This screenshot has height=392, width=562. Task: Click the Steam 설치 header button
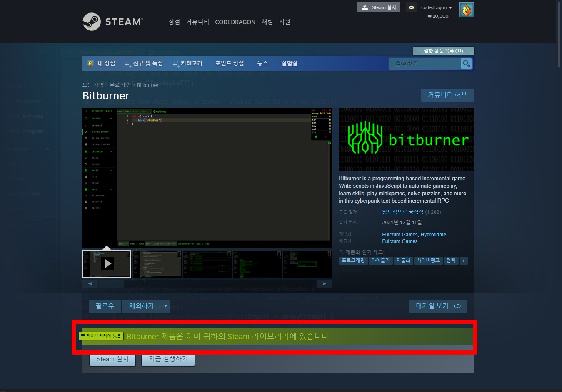pos(379,7)
